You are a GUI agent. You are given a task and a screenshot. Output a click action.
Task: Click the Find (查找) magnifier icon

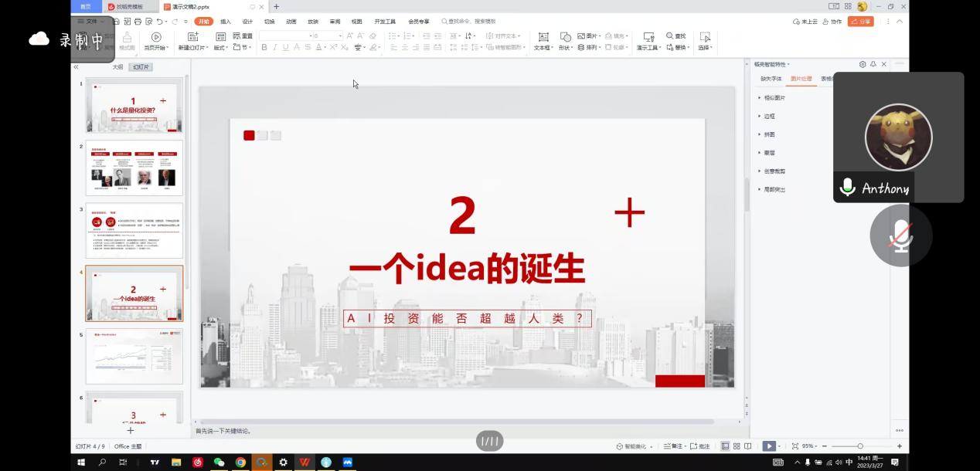(x=670, y=36)
